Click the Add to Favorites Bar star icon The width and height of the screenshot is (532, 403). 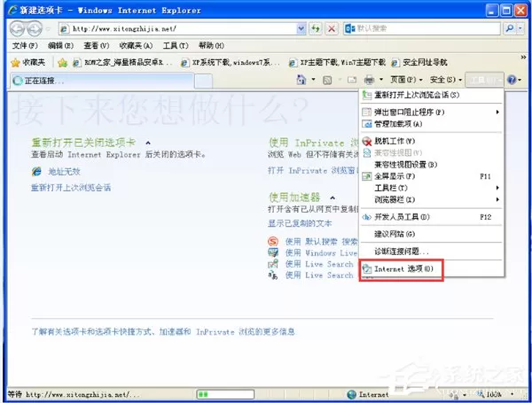62,63
